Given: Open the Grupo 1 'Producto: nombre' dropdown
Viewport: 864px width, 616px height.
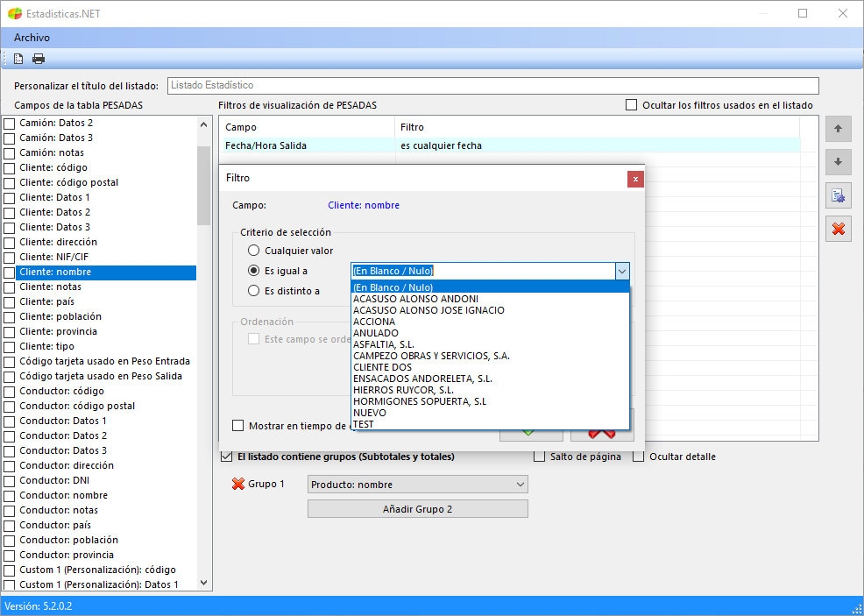Looking at the screenshot, I should (x=418, y=485).
